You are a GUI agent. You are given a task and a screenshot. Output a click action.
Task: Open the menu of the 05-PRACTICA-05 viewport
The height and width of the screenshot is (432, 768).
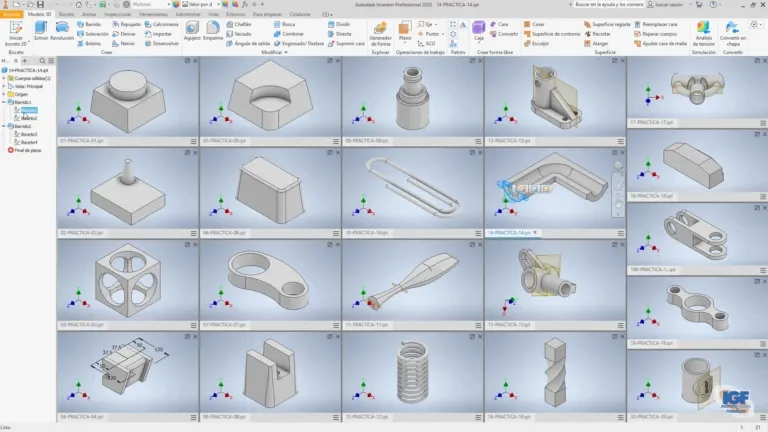pos(336,141)
